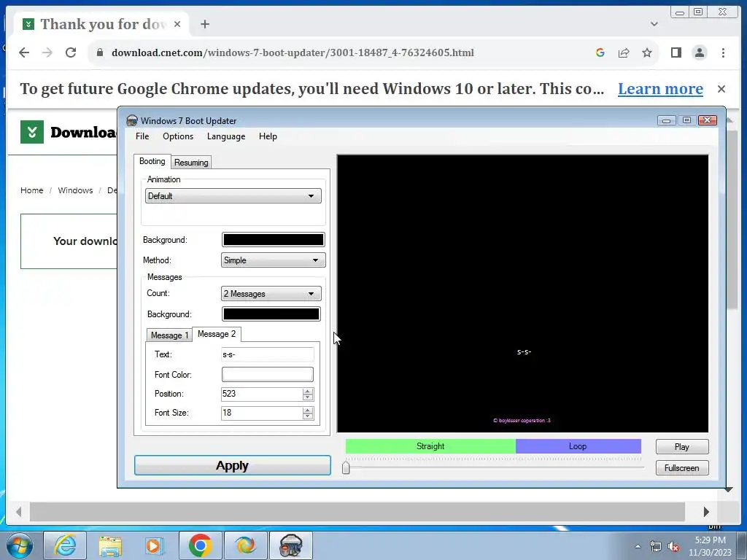Open a new Chrome tab

click(x=205, y=24)
